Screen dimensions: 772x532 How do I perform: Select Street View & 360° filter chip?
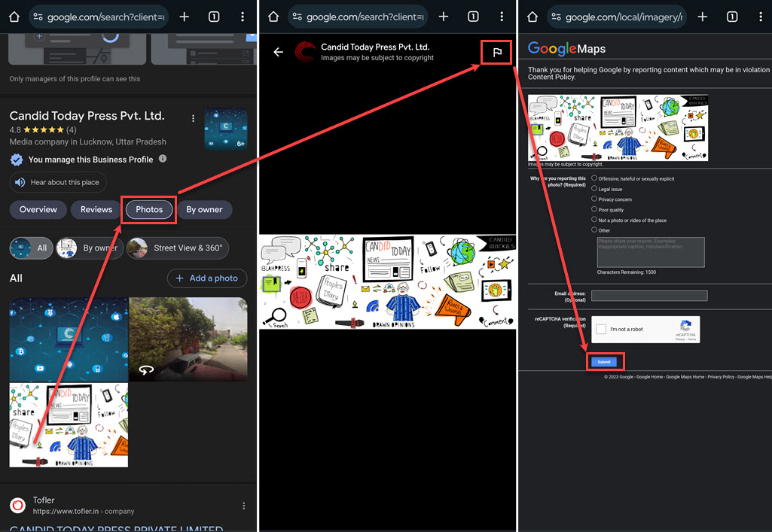178,248
